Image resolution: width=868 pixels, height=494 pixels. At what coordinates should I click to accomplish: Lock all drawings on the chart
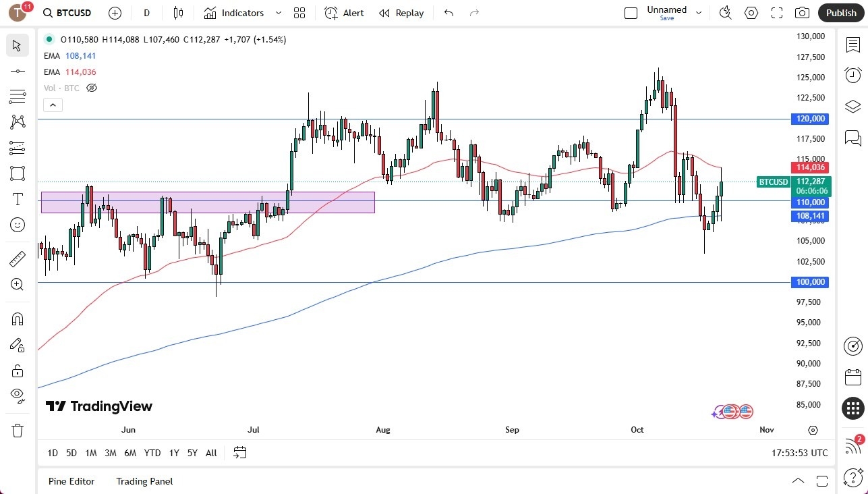pyautogui.click(x=18, y=370)
